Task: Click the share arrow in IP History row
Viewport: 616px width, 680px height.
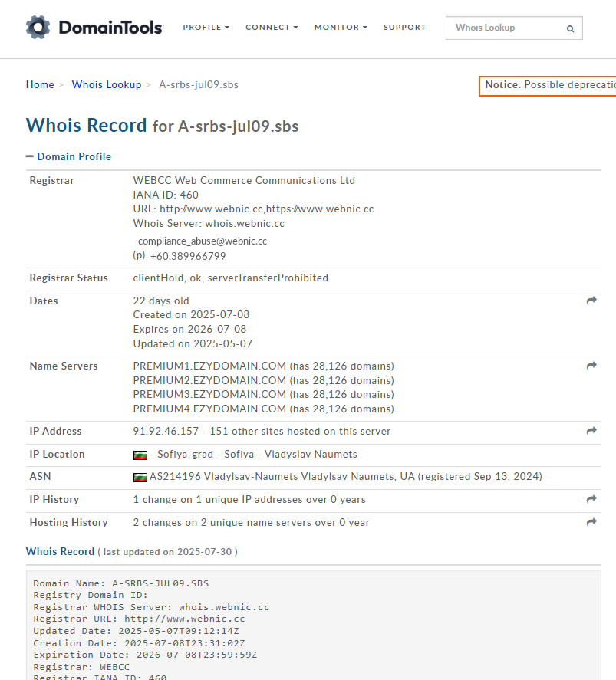Action: tap(591, 499)
